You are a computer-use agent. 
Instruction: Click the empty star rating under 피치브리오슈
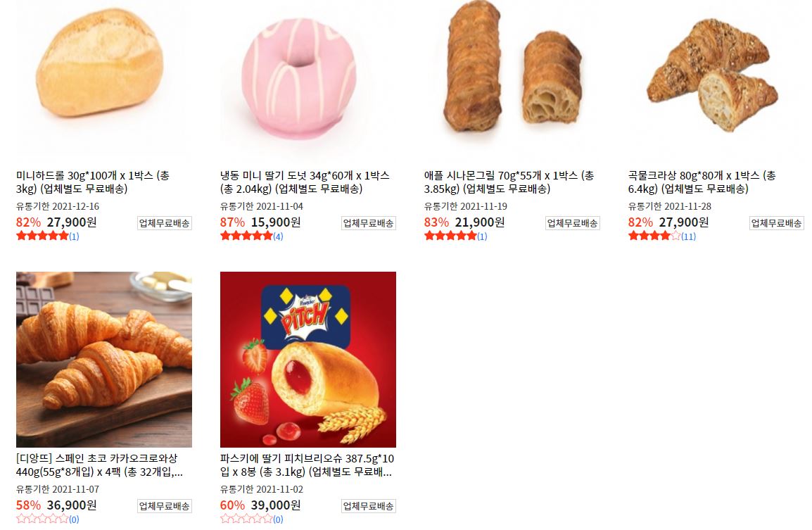pyautogui.click(x=246, y=519)
